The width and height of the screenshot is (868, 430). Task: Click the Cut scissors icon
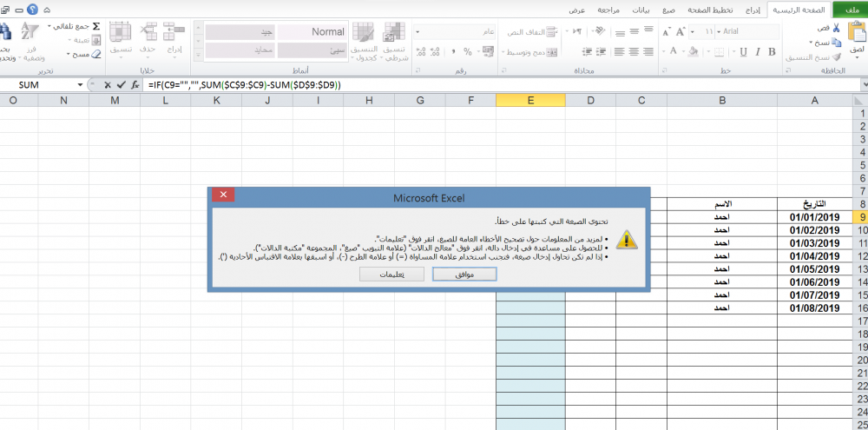pyautogui.click(x=836, y=29)
